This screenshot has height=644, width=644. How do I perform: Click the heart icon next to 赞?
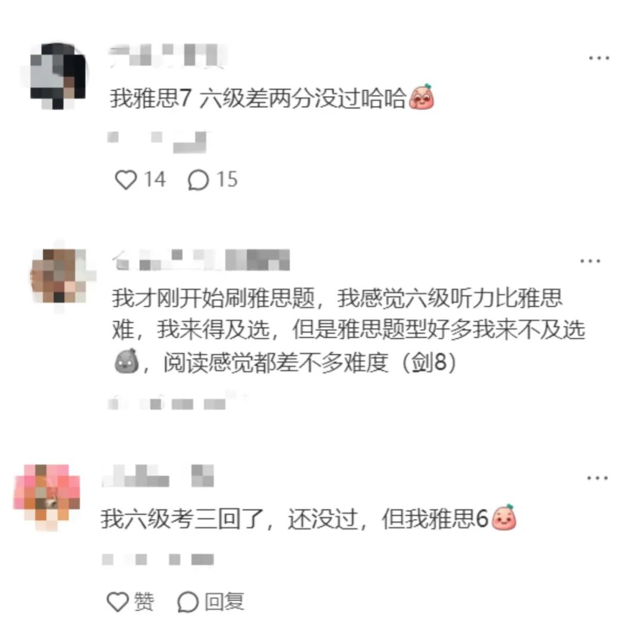point(118,602)
